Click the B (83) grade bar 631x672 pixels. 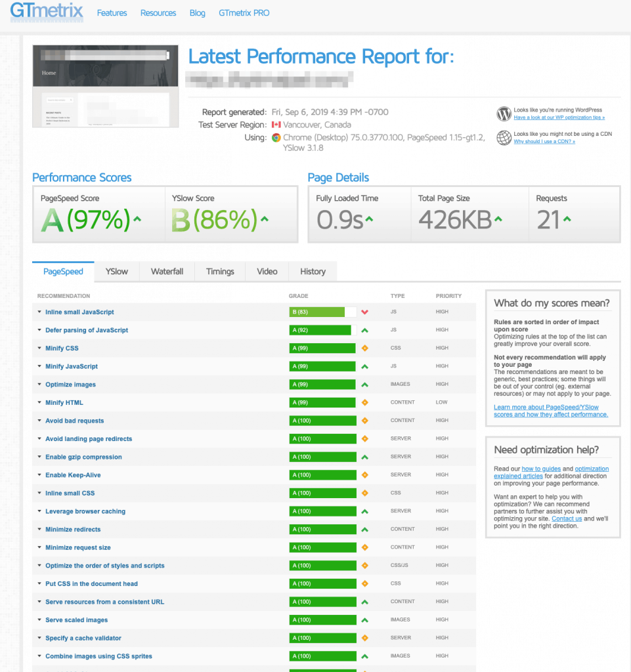(323, 312)
